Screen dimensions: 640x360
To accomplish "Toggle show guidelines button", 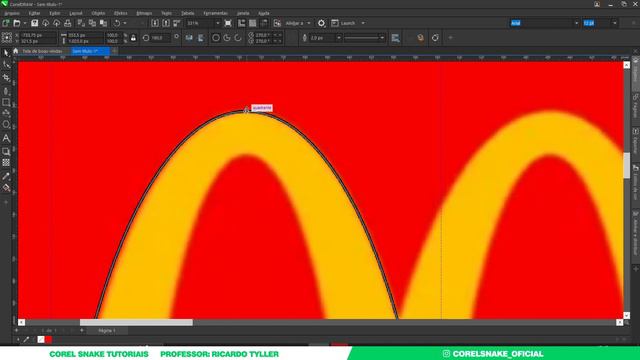I will click(264, 23).
